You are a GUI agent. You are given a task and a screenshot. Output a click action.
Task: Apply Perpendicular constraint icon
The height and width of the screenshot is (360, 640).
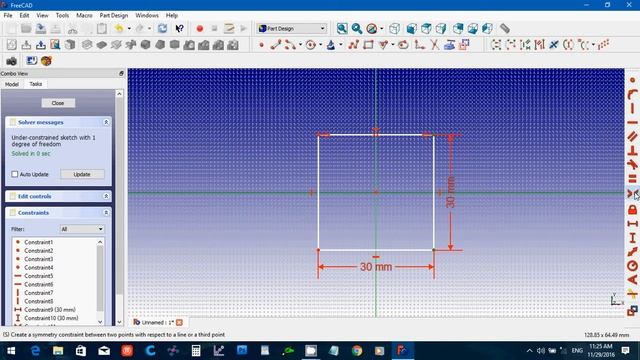tap(632, 151)
